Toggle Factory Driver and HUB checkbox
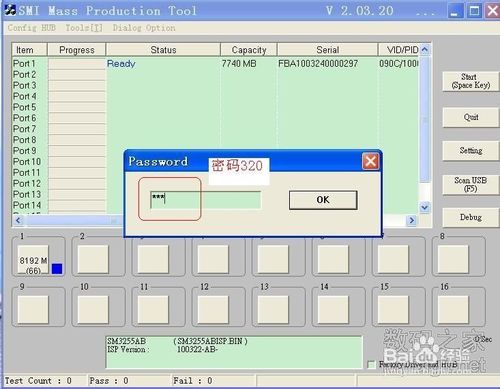This screenshot has width=500, height=389. pos(371,364)
